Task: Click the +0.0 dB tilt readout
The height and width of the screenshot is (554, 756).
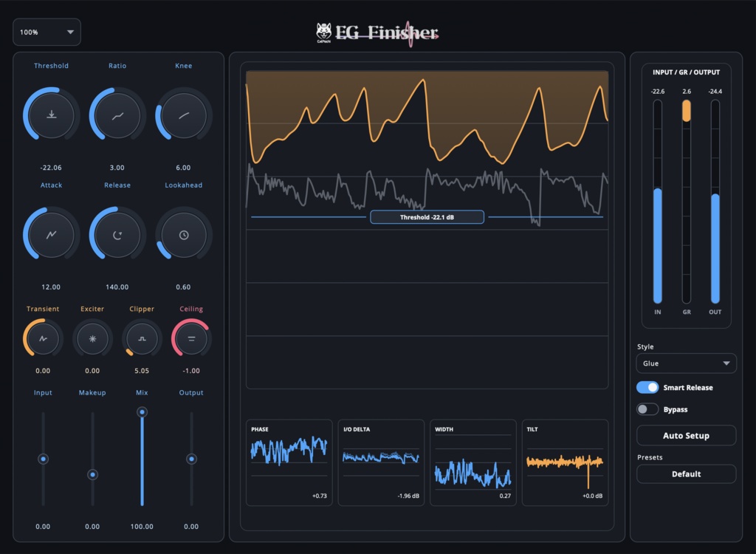Action: coord(593,496)
